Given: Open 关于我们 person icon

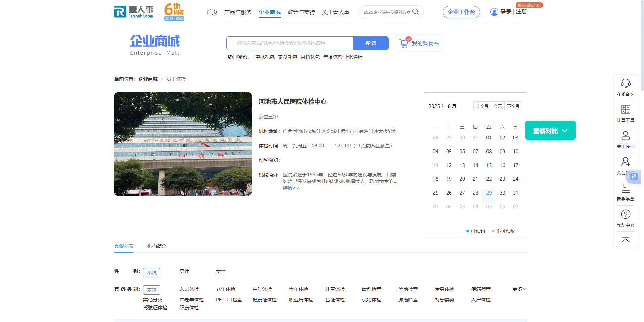Looking at the screenshot, I should click(x=625, y=135).
